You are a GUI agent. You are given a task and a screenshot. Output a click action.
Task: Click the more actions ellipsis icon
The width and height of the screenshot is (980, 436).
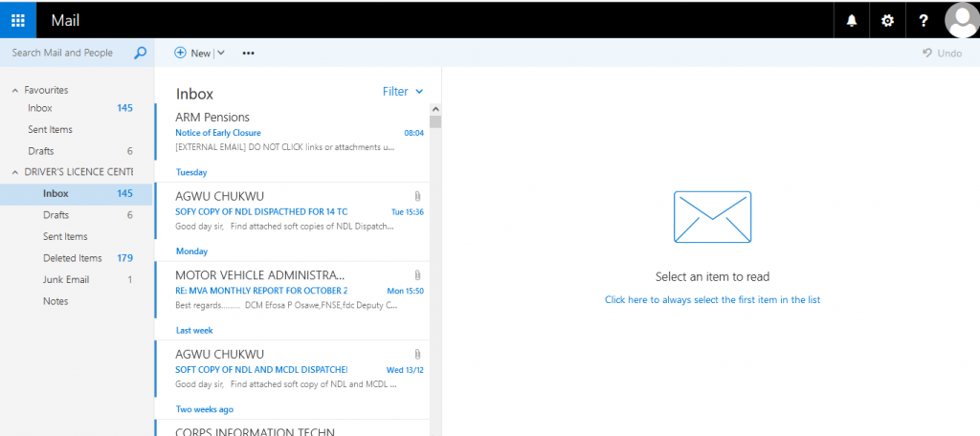coord(249,54)
